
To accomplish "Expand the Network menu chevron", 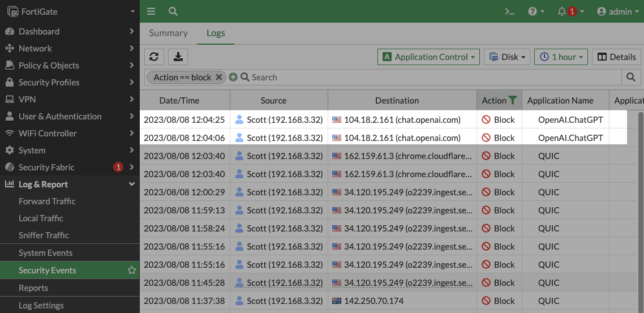I will point(131,48).
